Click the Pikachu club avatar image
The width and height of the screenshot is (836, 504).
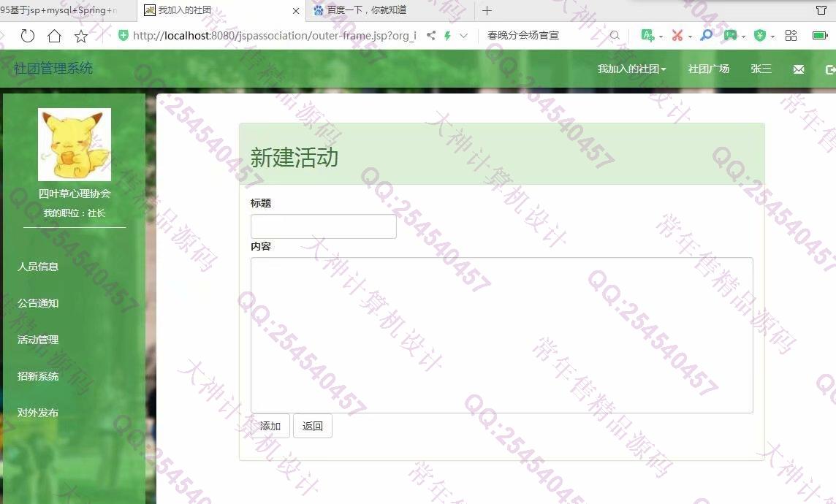tap(75, 145)
